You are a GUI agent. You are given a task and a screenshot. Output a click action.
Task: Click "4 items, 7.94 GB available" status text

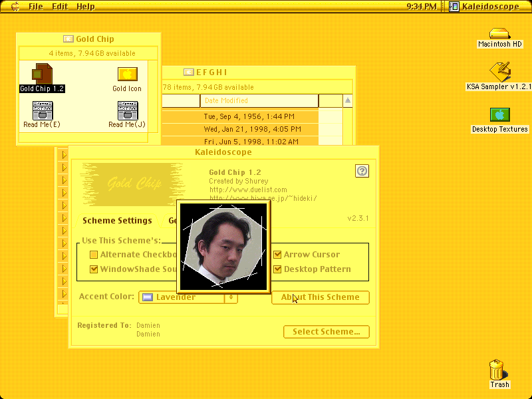[x=92, y=53]
